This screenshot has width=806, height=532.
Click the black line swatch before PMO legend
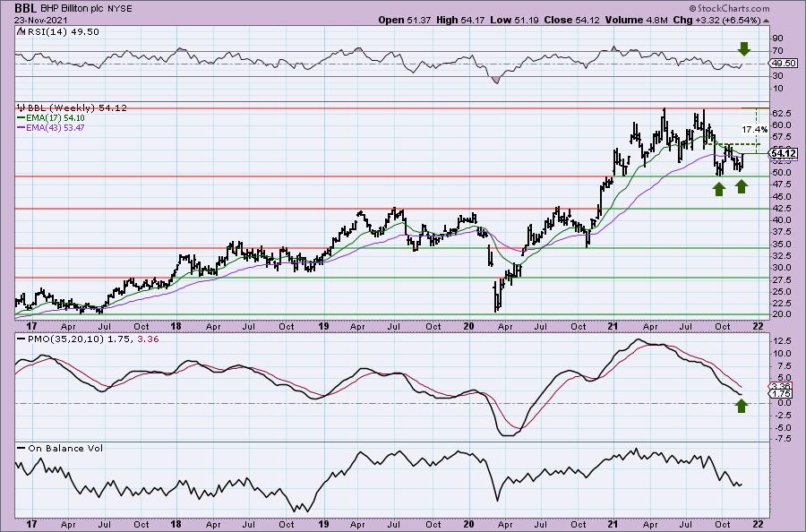point(21,339)
